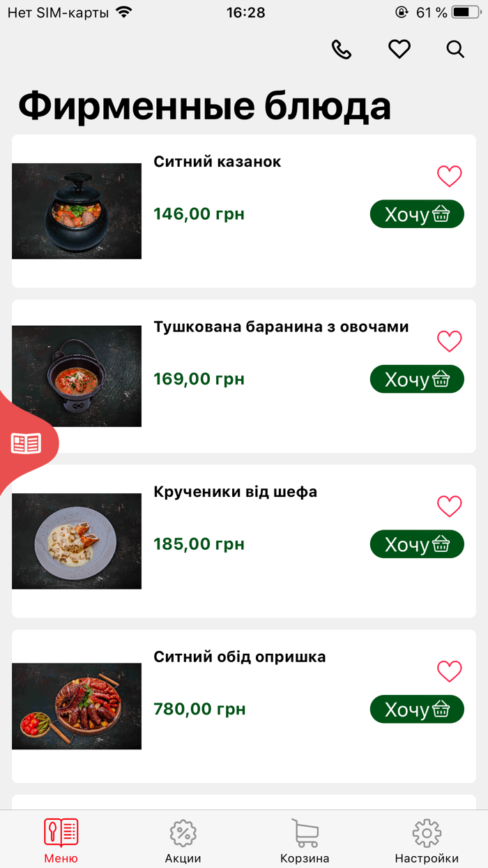
Task: Favorite the dish Ситний казанок
Action: (x=450, y=177)
